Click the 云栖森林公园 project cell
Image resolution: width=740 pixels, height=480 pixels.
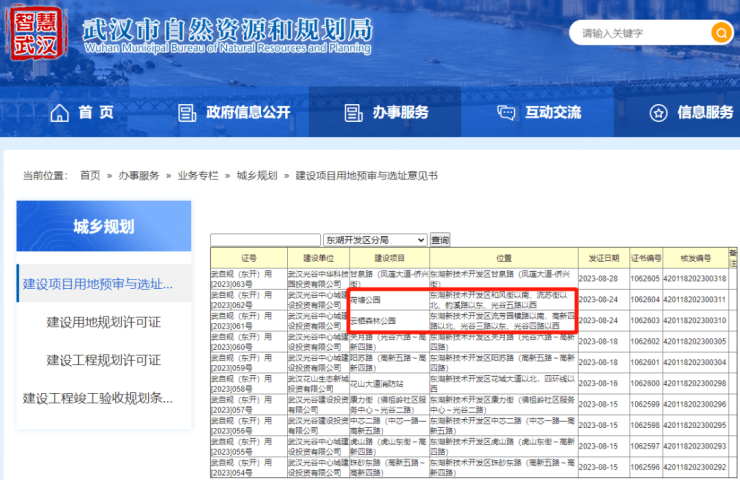[372, 321]
